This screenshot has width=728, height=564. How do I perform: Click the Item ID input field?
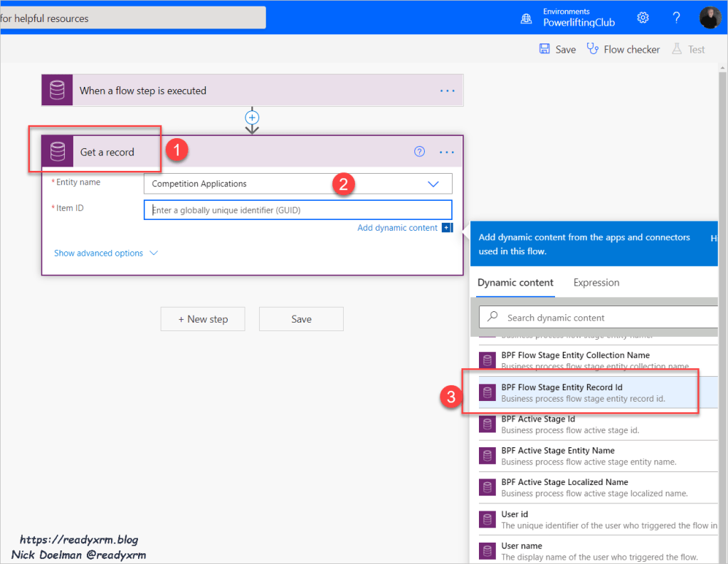[297, 210]
